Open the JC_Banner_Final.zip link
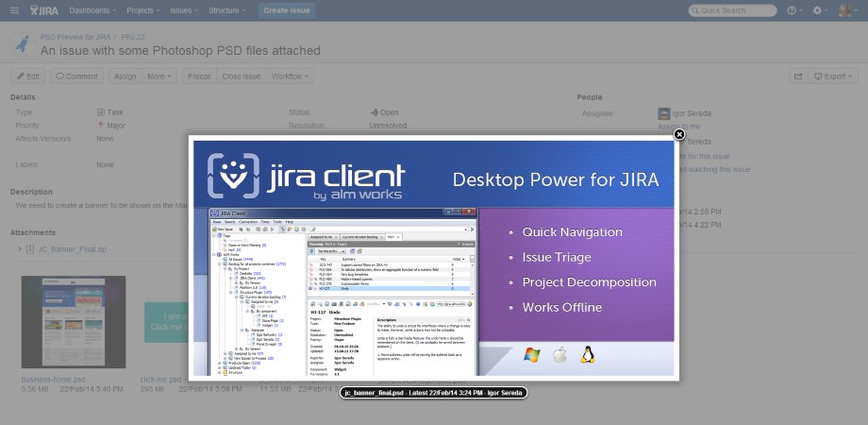The image size is (868, 425). pyautogui.click(x=72, y=249)
